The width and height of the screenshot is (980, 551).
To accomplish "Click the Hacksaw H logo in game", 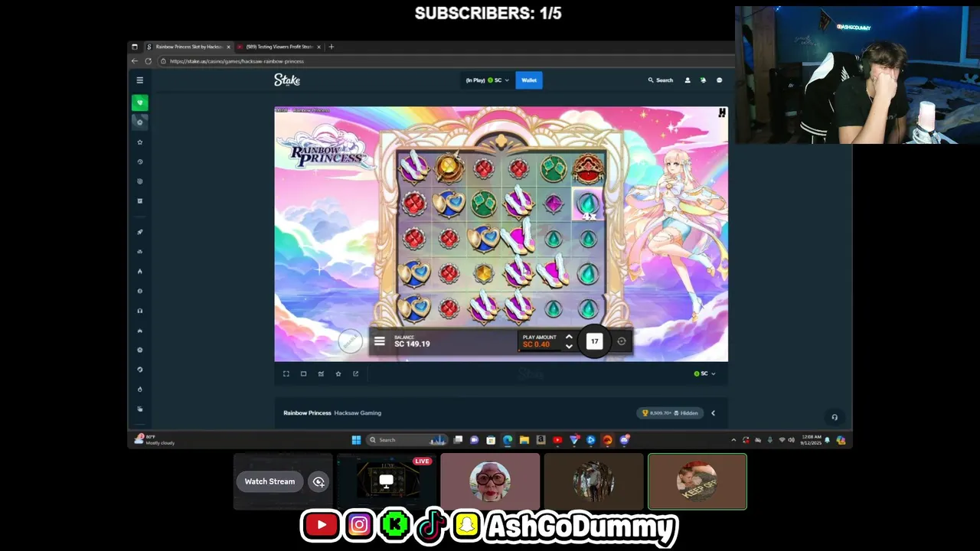I will point(721,112).
